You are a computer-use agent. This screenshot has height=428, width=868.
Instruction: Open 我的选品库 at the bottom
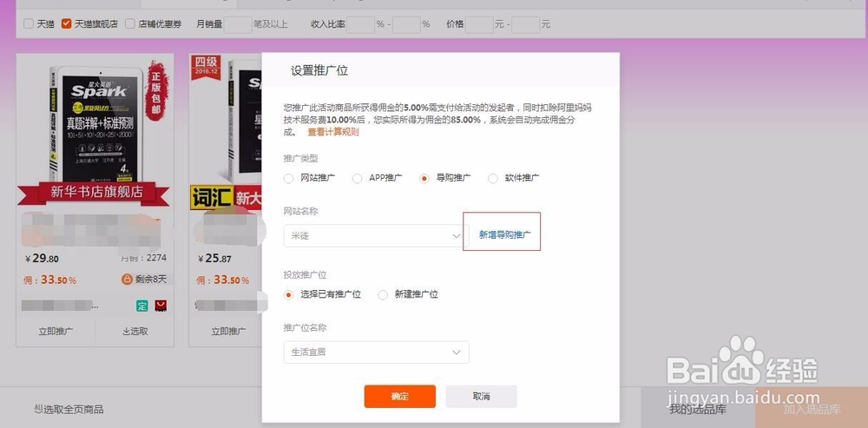tap(698, 409)
